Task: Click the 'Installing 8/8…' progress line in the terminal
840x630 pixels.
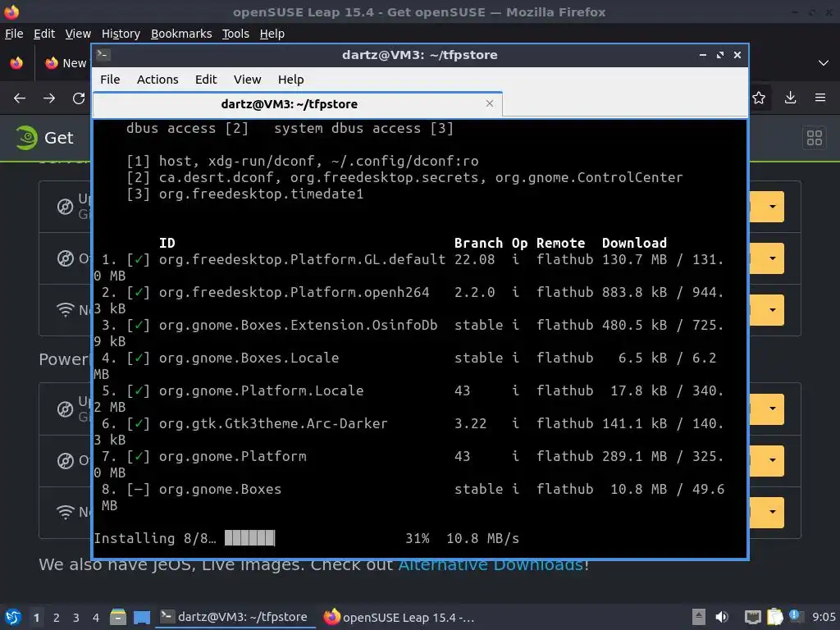Action: [x=307, y=538]
